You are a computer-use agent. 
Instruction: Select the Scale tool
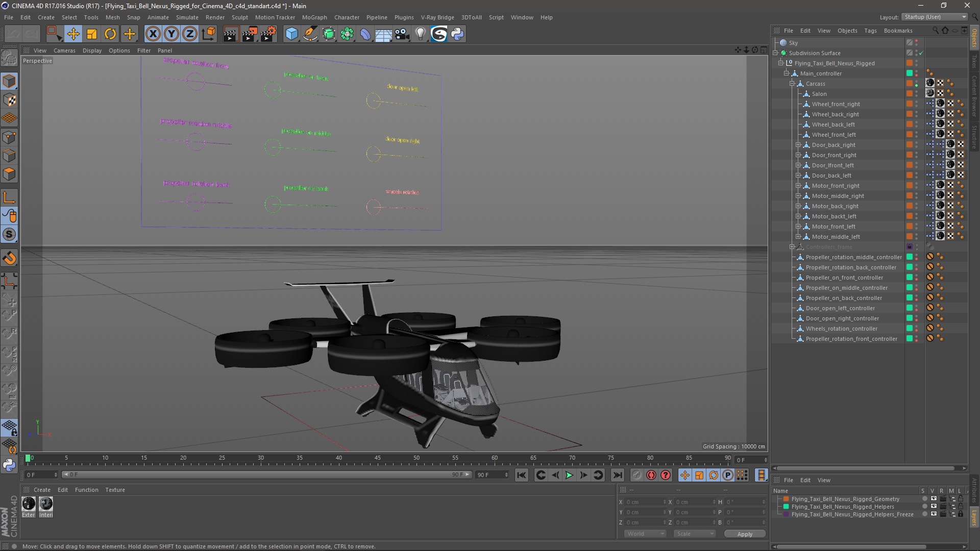pyautogui.click(x=92, y=34)
